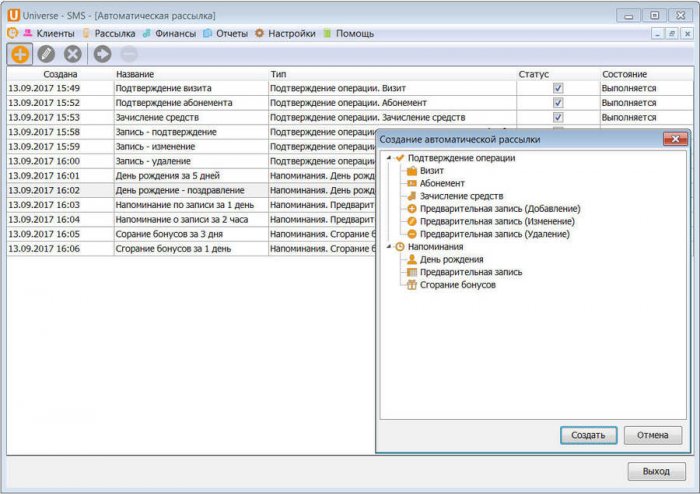Click the Выход button

pyautogui.click(x=656, y=471)
